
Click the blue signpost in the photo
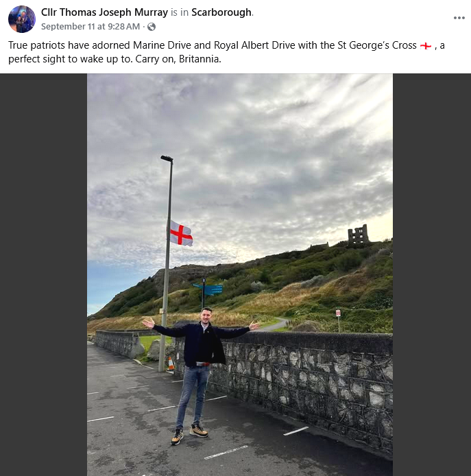point(208,290)
